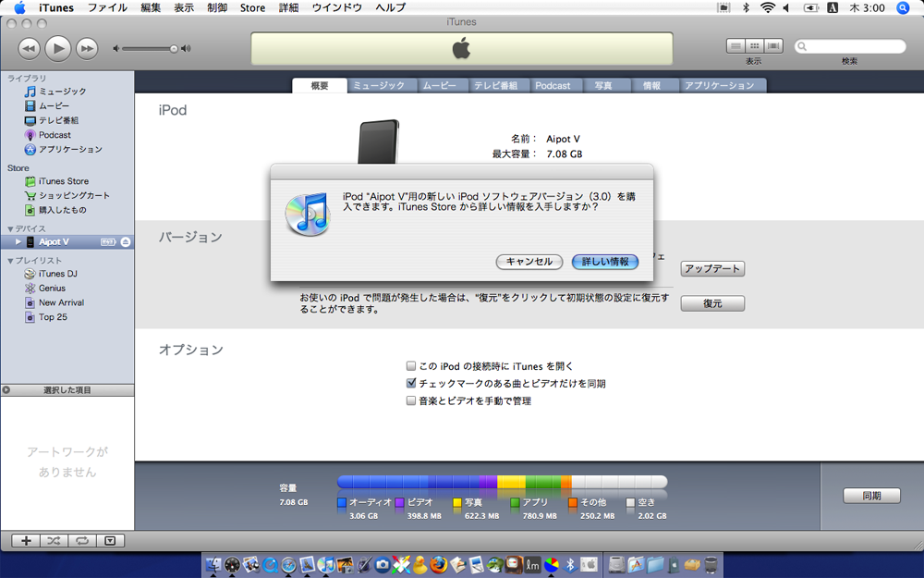Click the play button
Viewport: 924px width, 578px height.
click(57, 48)
